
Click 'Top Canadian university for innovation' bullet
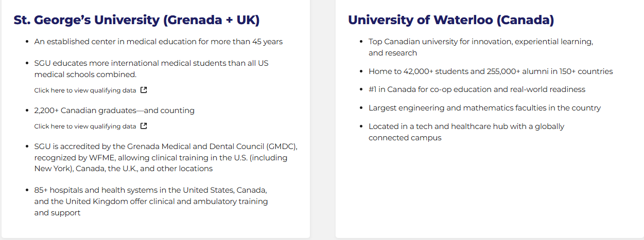[481, 47]
